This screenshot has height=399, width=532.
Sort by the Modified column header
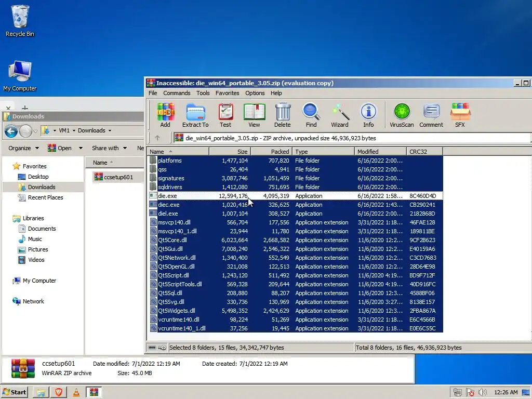tap(381, 152)
